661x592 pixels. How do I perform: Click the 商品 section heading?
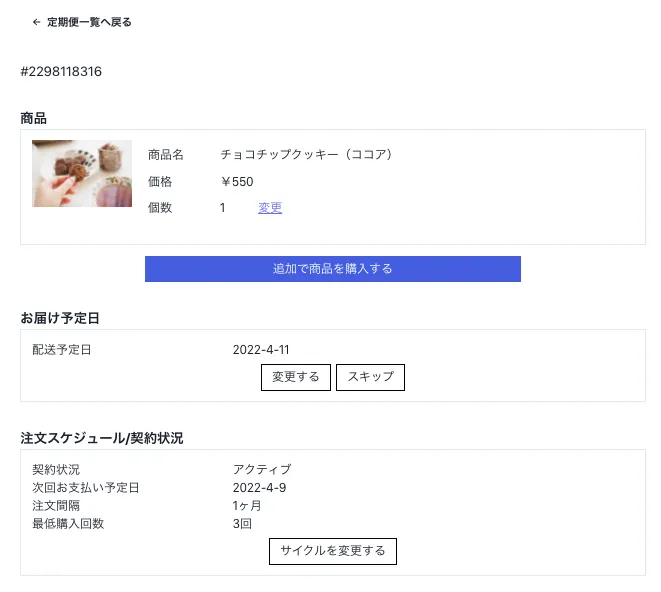point(34,118)
